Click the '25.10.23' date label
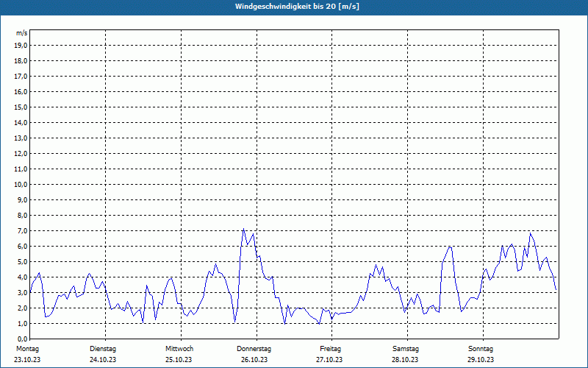The width and height of the screenshot is (588, 368). click(x=179, y=360)
